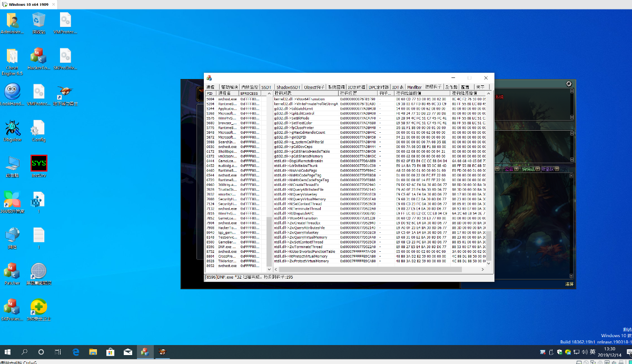Switch to the IDT表 tab
The width and height of the screenshot is (632, 364).
[398, 87]
